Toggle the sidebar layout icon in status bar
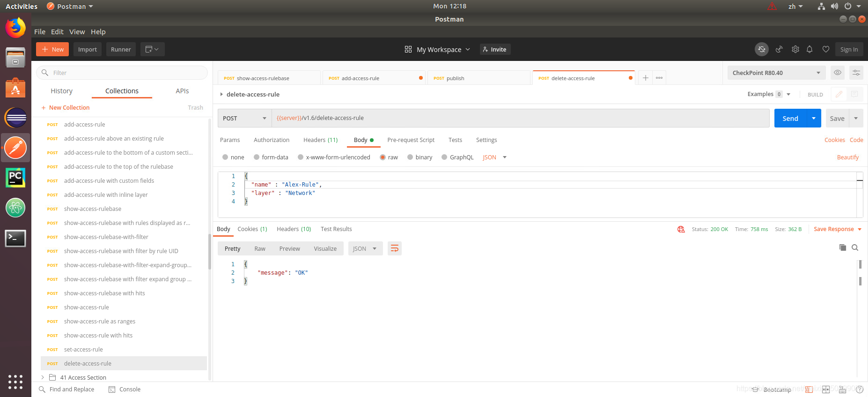The width and height of the screenshot is (868, 397). [x=809, y=390]
